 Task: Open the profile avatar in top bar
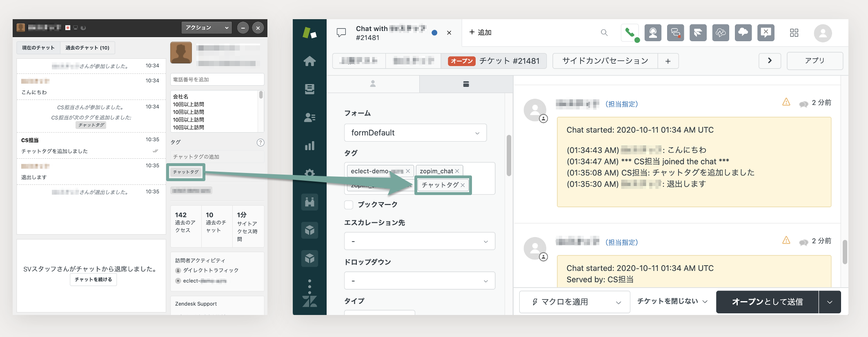[x=823, y=33]
